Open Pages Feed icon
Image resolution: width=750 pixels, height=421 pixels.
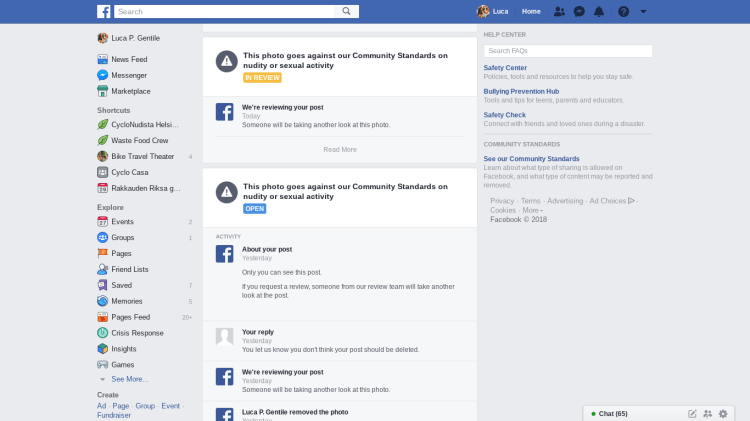pyautogui.click(x=102, y=317)
